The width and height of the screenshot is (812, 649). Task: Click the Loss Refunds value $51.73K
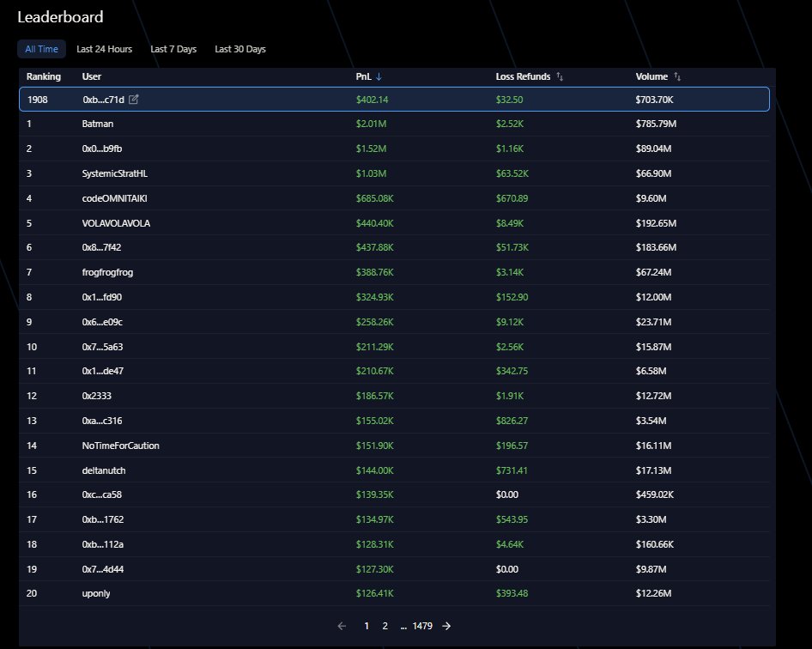tap(512, 247)
